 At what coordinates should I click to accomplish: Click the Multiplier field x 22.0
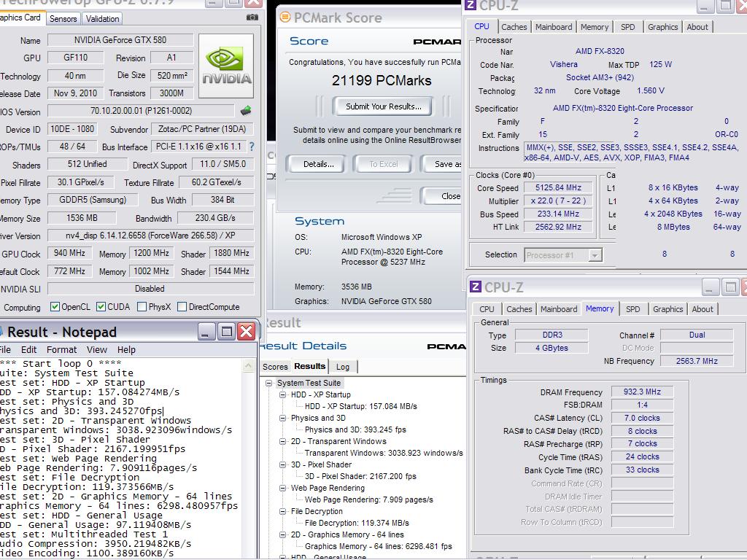pos(558,201)
